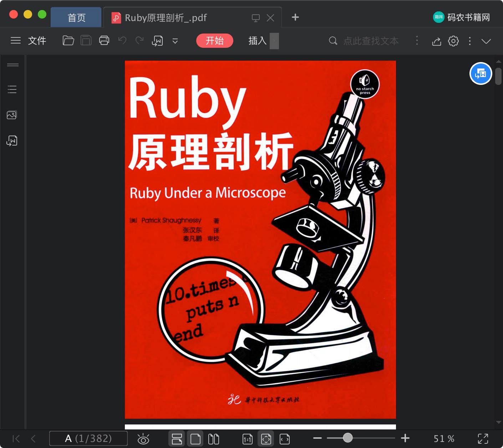This screenshot has height=448, width=503.
Task: Toggle eye protection mode icon
Action: [143, 439]
